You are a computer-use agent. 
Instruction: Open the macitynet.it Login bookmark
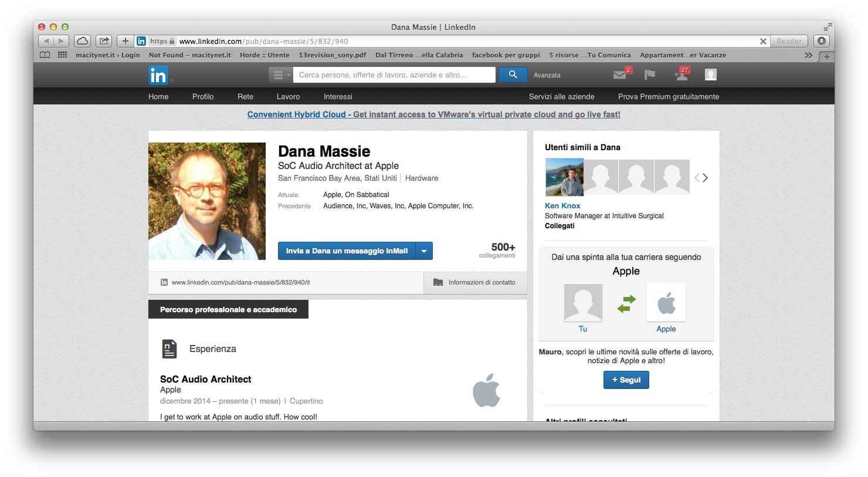(108, 55)
